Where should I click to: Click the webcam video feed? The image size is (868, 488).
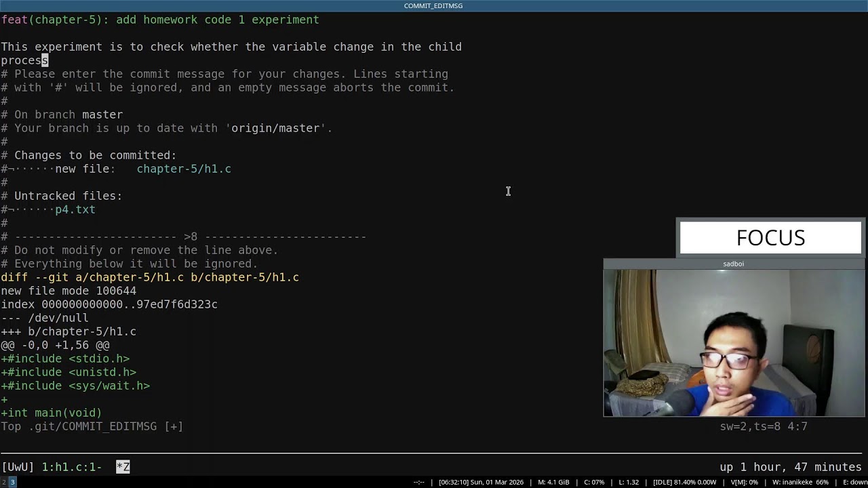pyautogui.click(x=734, y=343)
